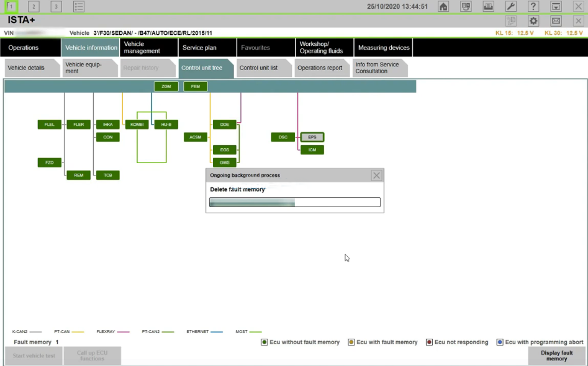Switch to session tab 2 icon
Image resolution: width=588 pixels, height=366 pixels.
(x=34, y=6)
